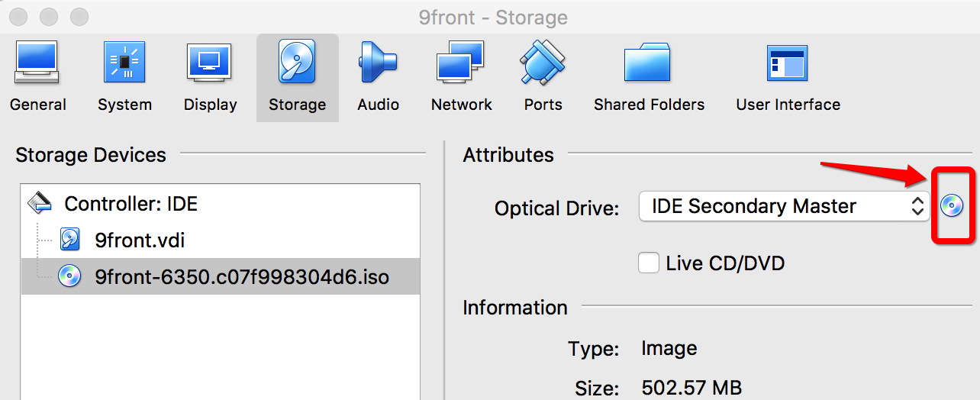Select the 9front.vdi hard disk
Viewport: 980px width, 400px height.
pyautogui.click(x=140, y=240)
